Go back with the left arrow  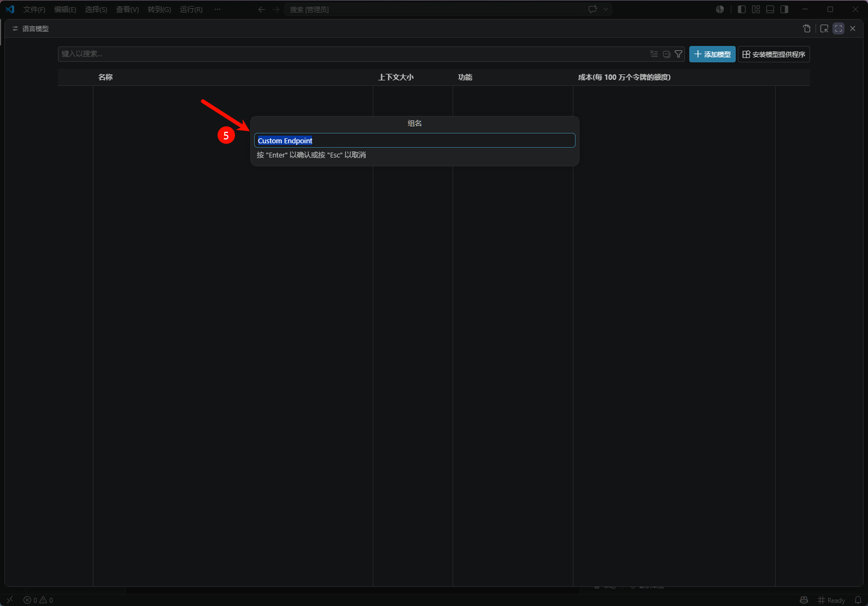pos(262,9)
